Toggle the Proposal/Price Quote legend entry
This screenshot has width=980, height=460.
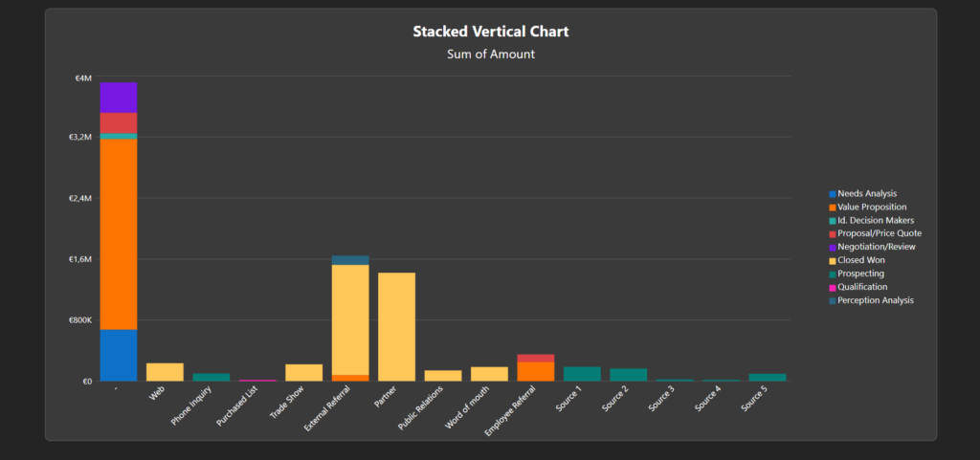(x=879, y=234)
